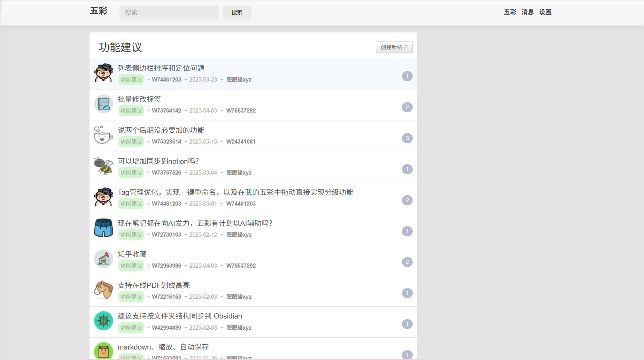Click the server cloud avatar icon
644x360 pixels.
tap(103, 104)
